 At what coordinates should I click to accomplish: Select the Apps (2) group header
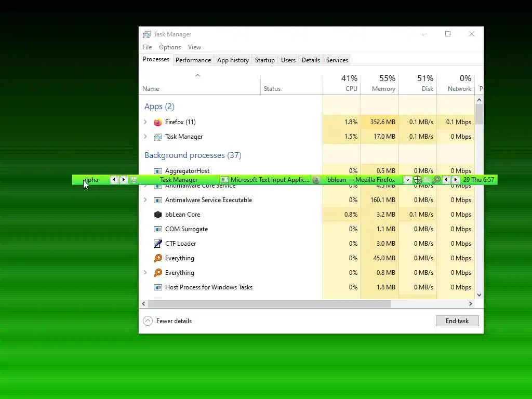(159, 107)
